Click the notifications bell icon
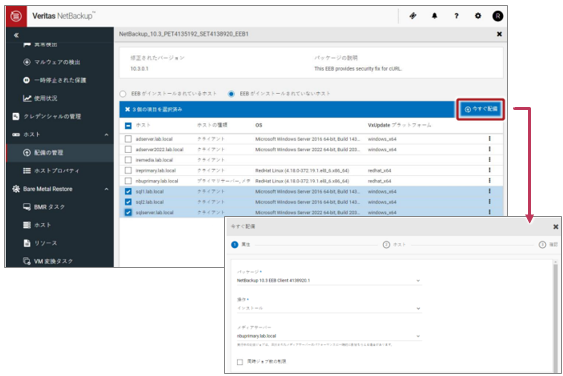 point(434,16)
